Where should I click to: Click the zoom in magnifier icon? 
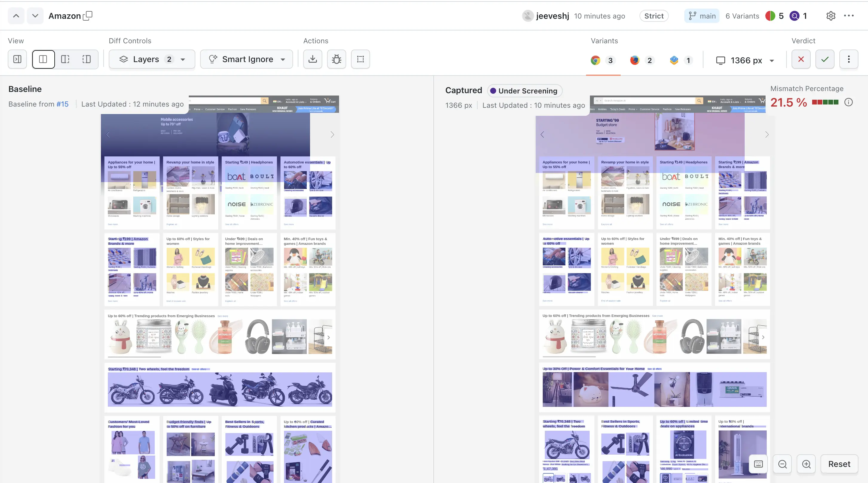(x=806, y=464)
